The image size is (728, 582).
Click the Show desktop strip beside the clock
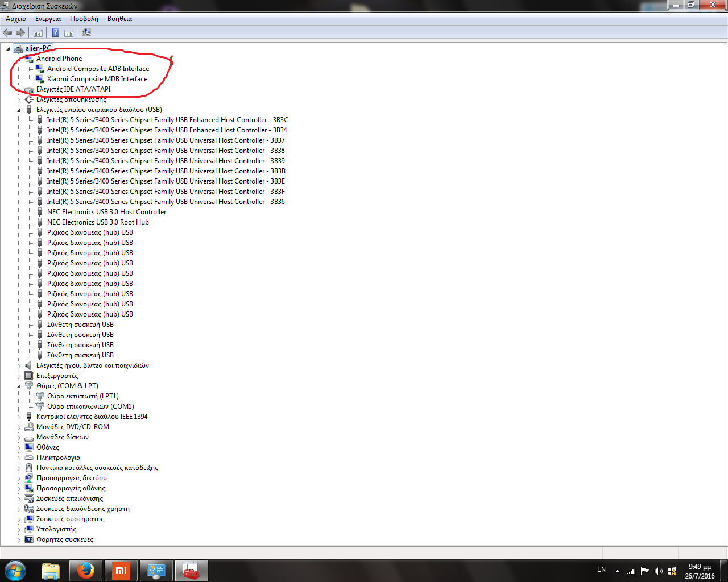(724, 571)
